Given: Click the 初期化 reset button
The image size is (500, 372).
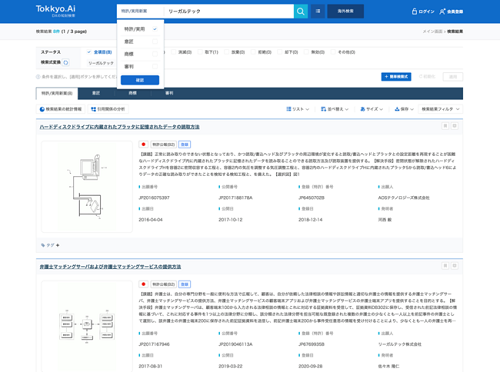Looking at the screenshot, I should pyautogui.click(x=427, y=77).
